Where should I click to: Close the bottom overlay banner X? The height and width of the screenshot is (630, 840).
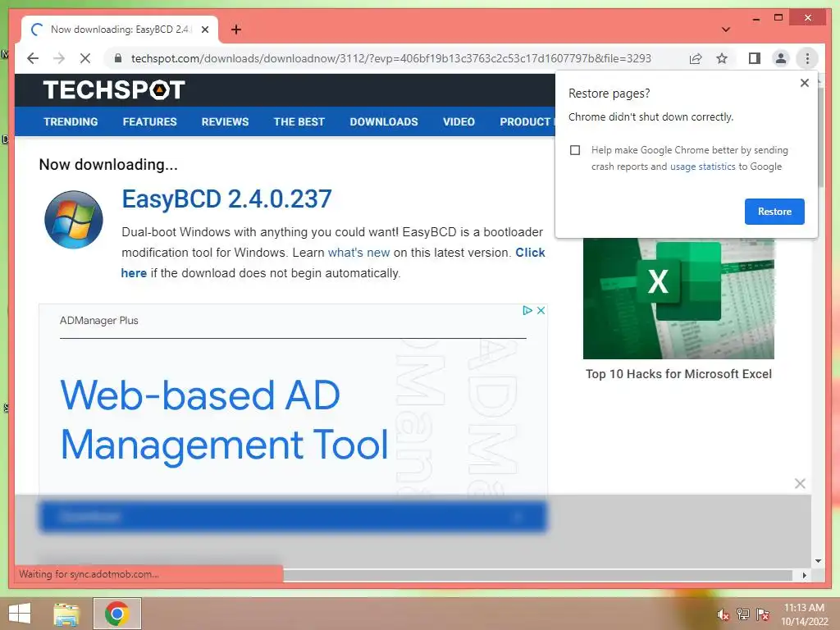(800, 484)
